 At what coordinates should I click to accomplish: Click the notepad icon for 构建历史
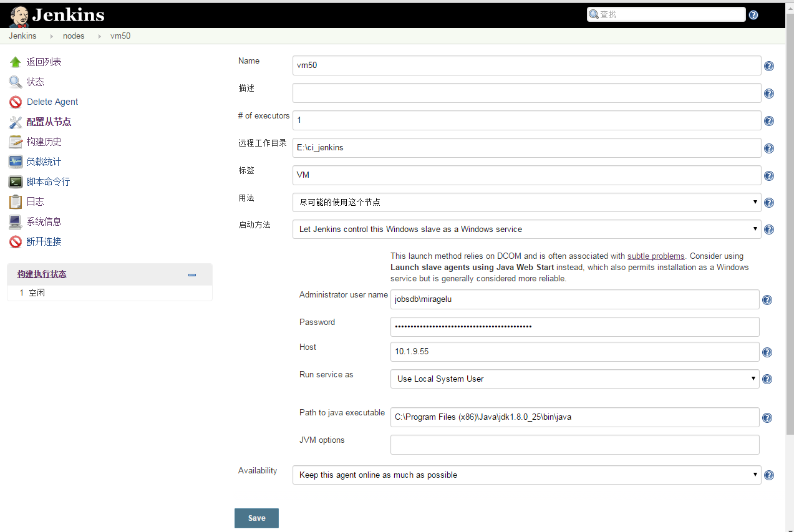point(16,142)
